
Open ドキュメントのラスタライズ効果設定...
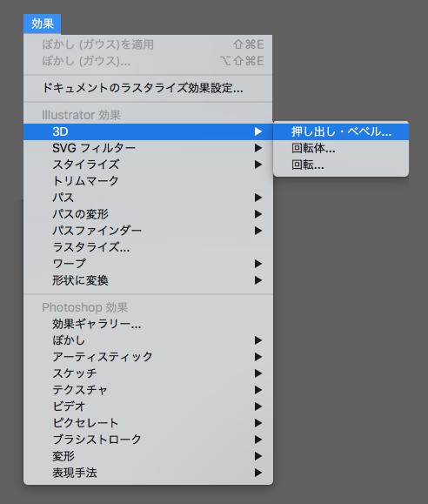pos(148,88)
